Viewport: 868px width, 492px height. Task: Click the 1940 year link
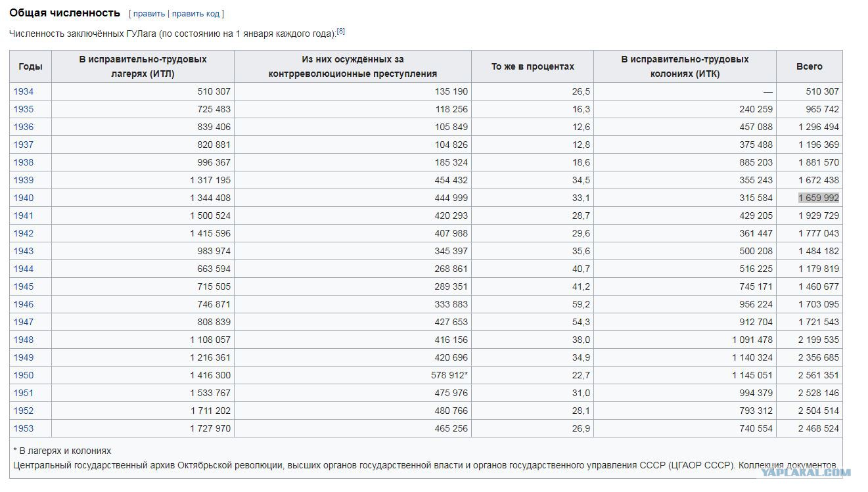pyautogui.click(x=23, y=198)
